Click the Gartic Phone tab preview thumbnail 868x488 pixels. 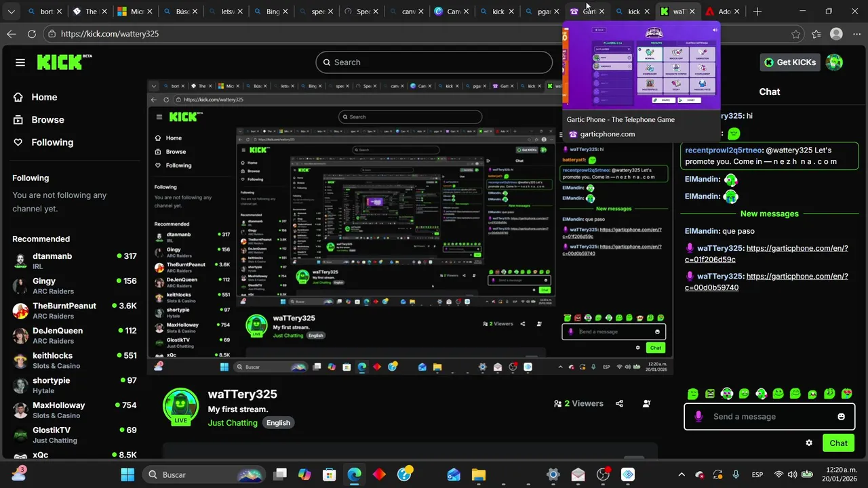(x=642, y=66)
